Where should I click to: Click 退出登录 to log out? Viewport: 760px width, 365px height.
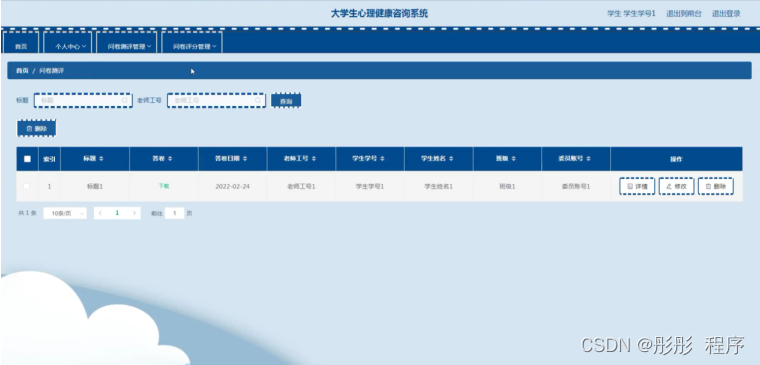pos(726,14)
